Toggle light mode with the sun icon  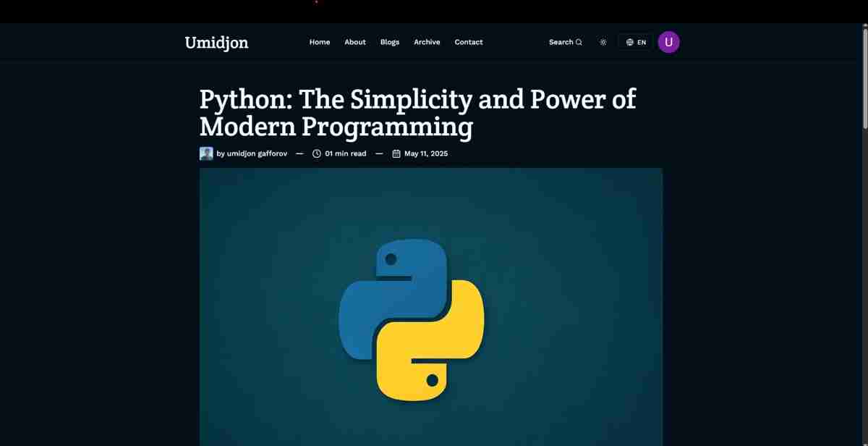coord(603,43)
